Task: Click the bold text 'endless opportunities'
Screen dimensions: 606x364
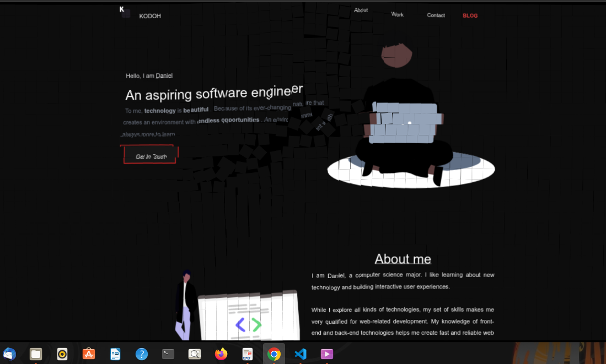Action: (228, 120)
